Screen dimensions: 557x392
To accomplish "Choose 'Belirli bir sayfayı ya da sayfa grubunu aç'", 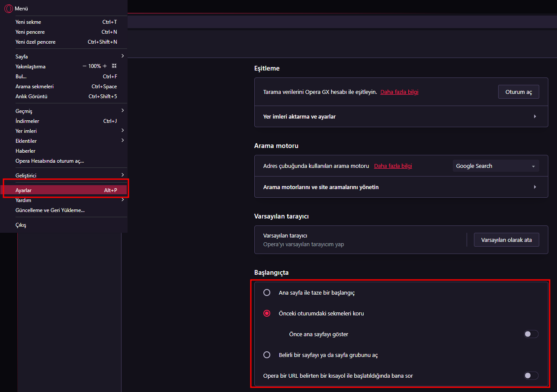I will point(267,355).
